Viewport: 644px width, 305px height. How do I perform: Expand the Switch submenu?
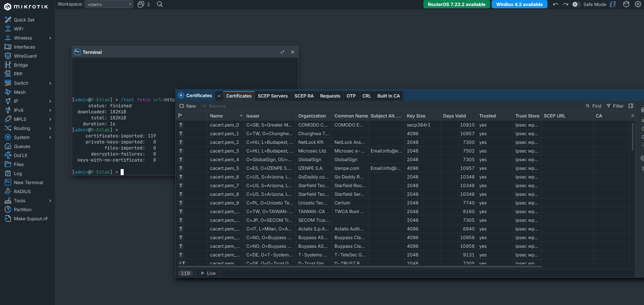point(50,83)
